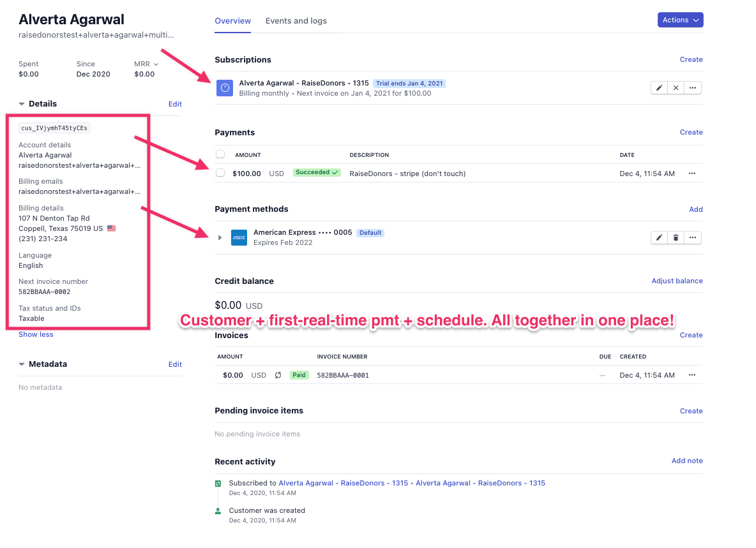Click billing address 107 N Denton Tap Rd
This screenshot has height=548, width=756.
[x=54, y=218]
